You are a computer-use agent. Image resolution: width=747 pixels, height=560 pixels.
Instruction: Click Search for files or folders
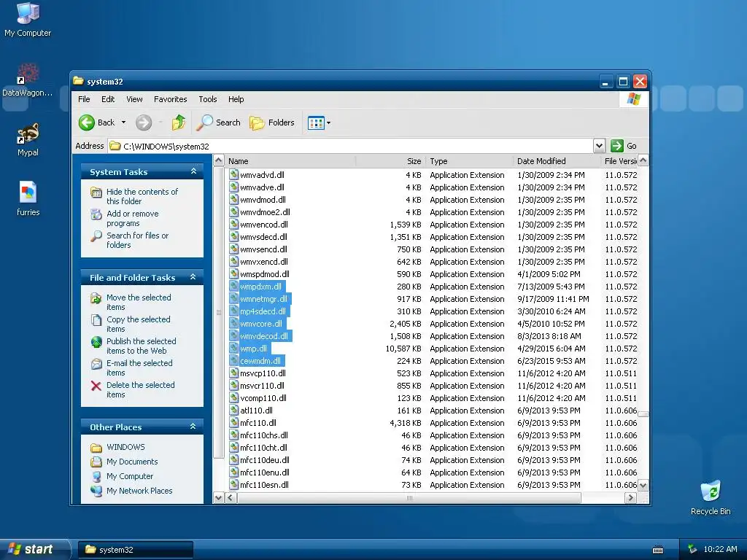137,240
